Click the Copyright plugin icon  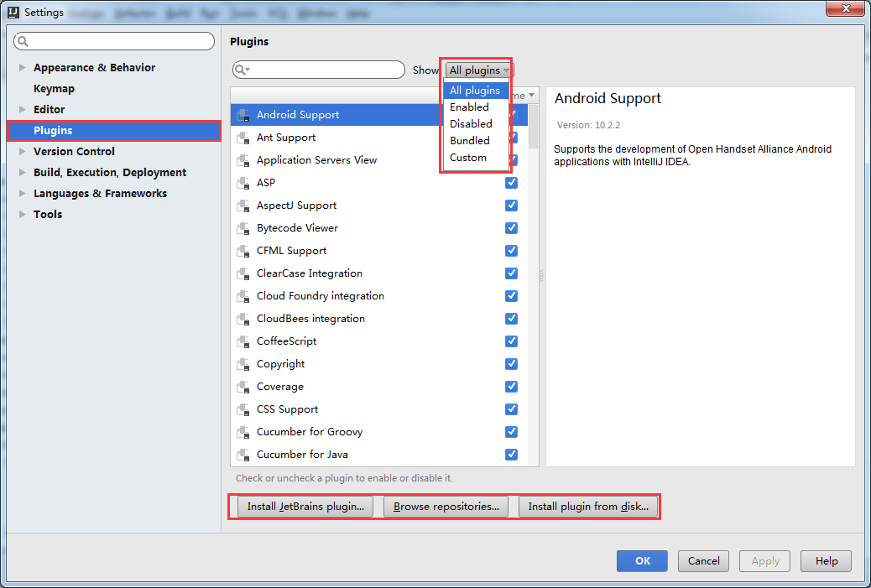point(243,365)
